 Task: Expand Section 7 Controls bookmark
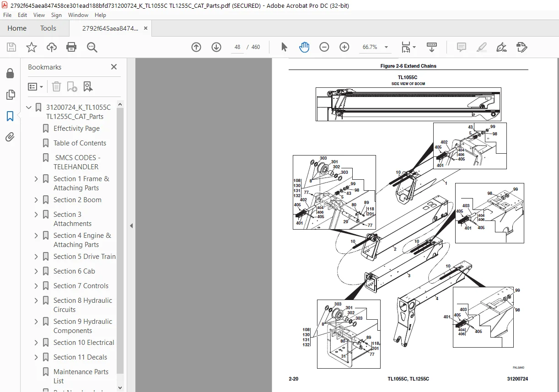36,286
